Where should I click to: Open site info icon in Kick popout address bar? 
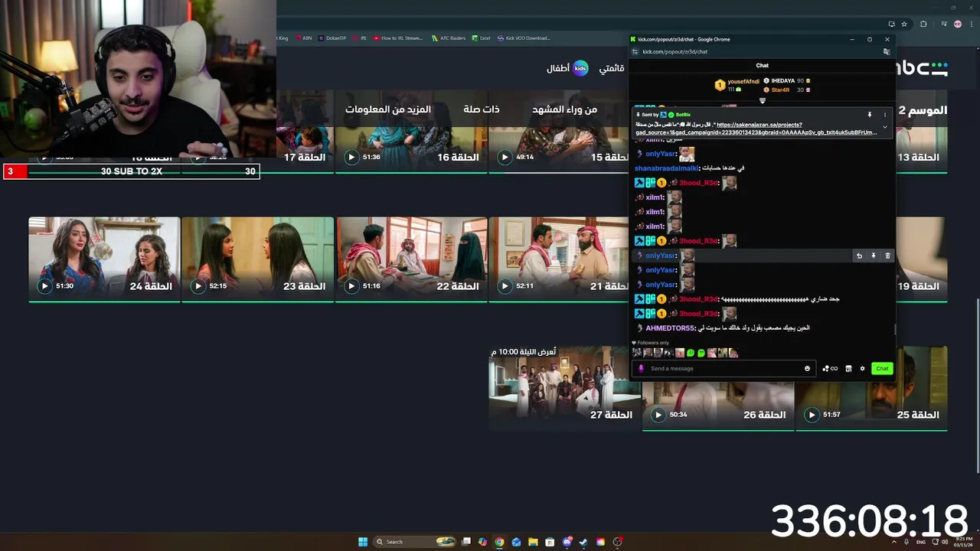click(x=634, y=51)
